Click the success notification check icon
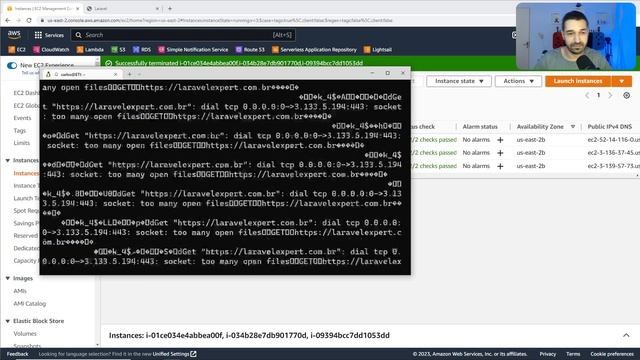Screen dimensions: 640x360 point(109,63)
